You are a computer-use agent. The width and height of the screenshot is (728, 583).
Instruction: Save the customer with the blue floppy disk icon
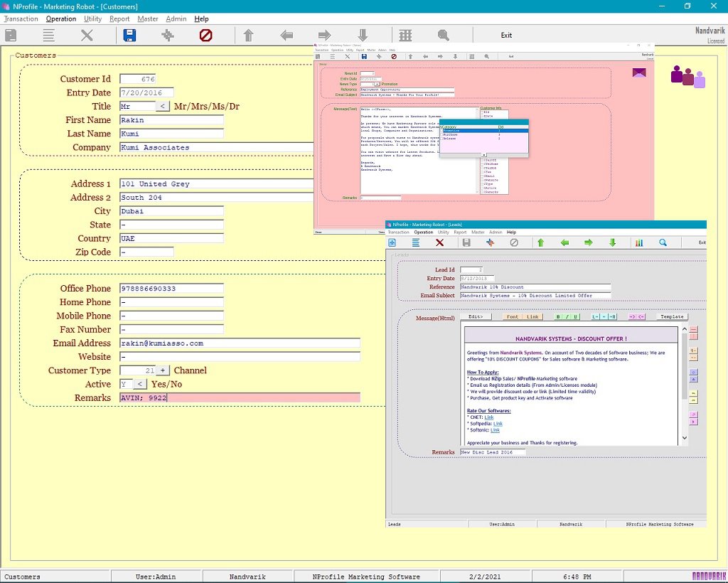[x=129, y=36]
